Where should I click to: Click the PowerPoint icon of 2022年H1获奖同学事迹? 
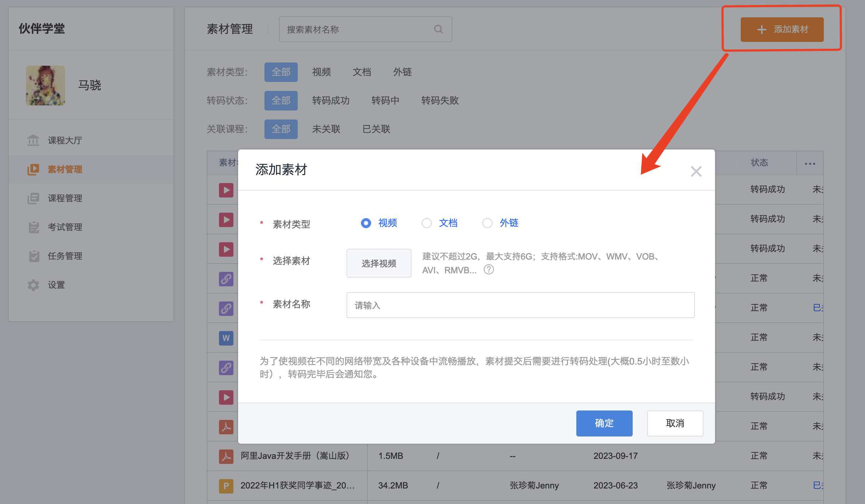(226, 486)
